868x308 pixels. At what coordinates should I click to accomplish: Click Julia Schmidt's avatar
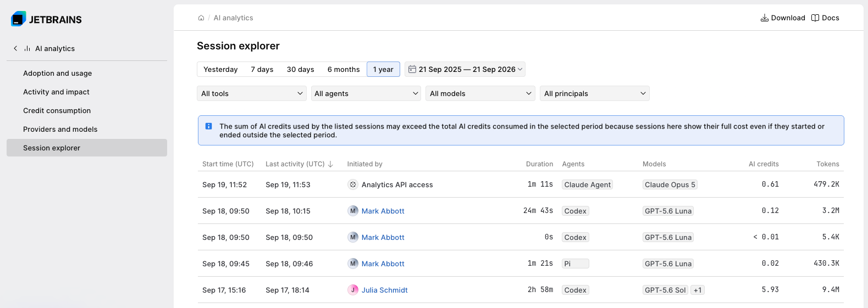pyautogui.click(x=353, y=290)
